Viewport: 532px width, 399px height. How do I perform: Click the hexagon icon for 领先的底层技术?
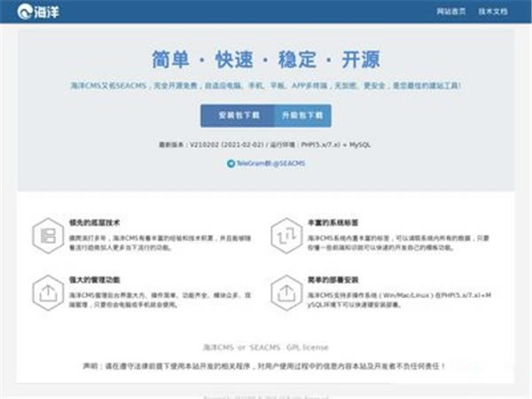tap(48, 236)
